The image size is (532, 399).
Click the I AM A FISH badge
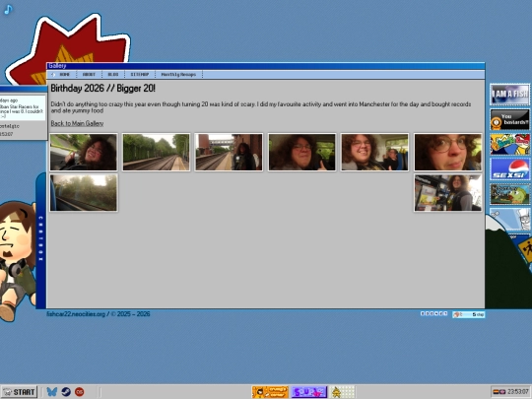tap(509, 95)
